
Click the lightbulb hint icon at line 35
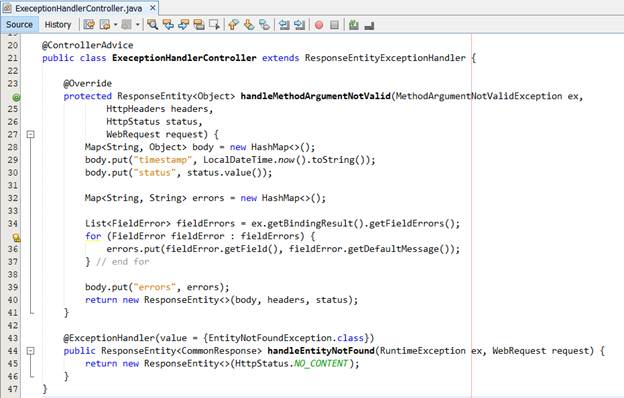pos(16,238)
